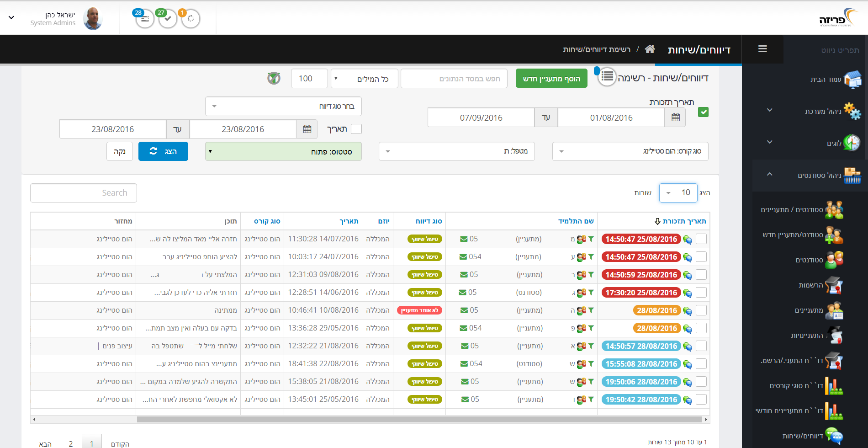
Task: Click the table horizontal scrollbar
Action: click(419, 419)
